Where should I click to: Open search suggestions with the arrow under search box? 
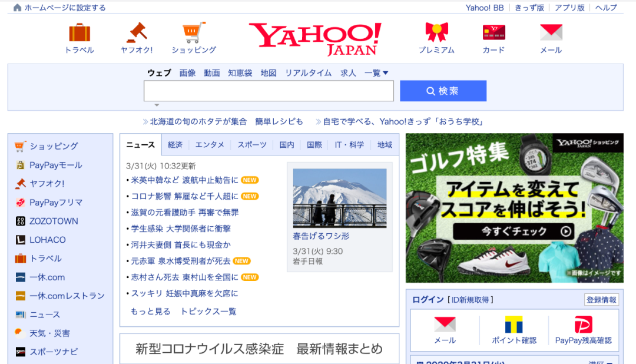(x=157, y=104)
